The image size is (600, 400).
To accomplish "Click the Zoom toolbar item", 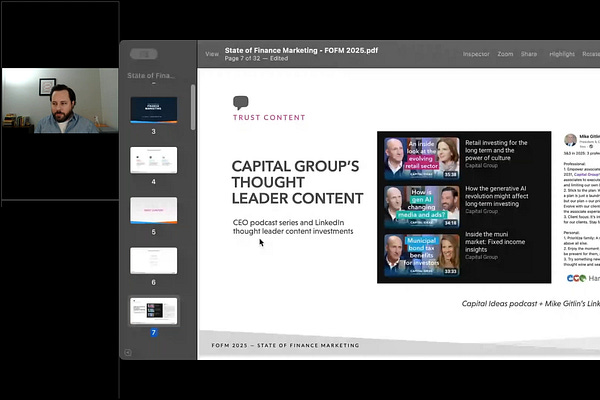I will coord(505,54).
